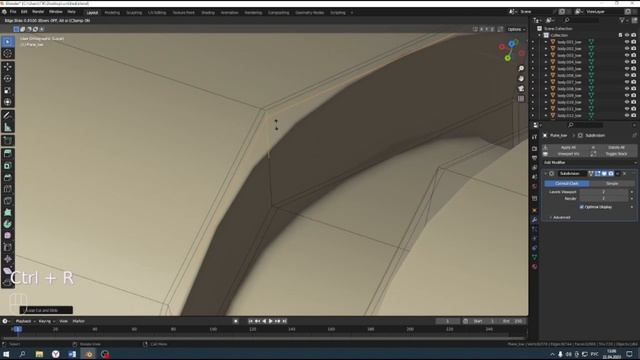The width and height of the screenshot is (640, 360).
Task: Open viewport Options dropdown
Action: coord(516,29)
